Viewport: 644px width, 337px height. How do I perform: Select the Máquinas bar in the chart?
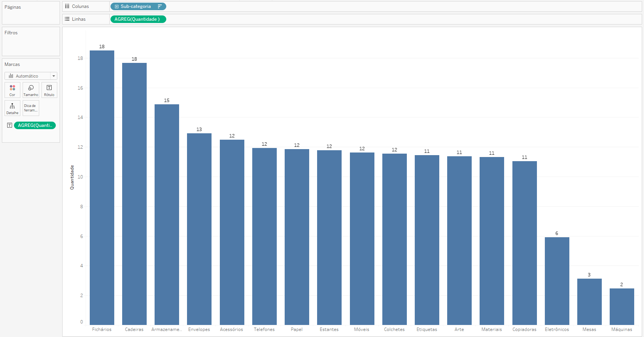pos(622,307)
